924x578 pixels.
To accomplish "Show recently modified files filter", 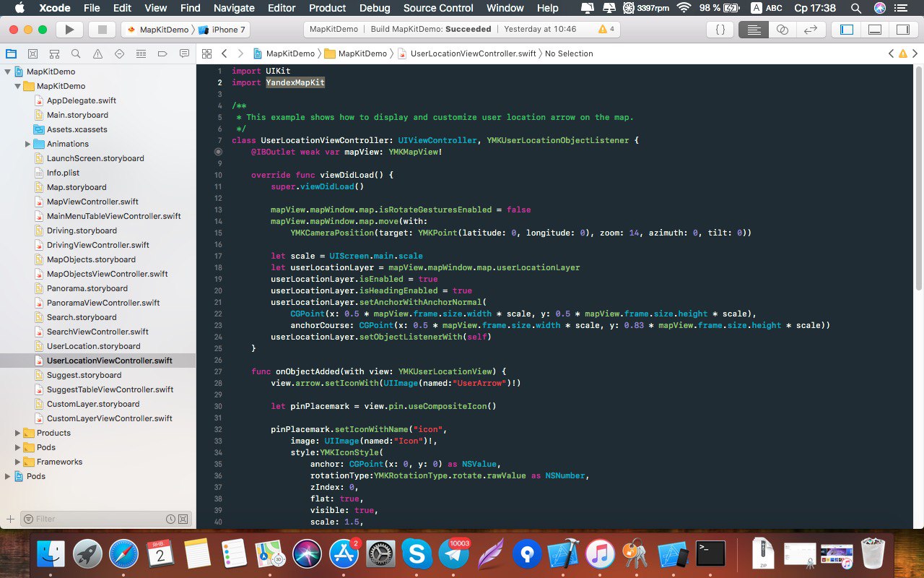I will [170, 519].
